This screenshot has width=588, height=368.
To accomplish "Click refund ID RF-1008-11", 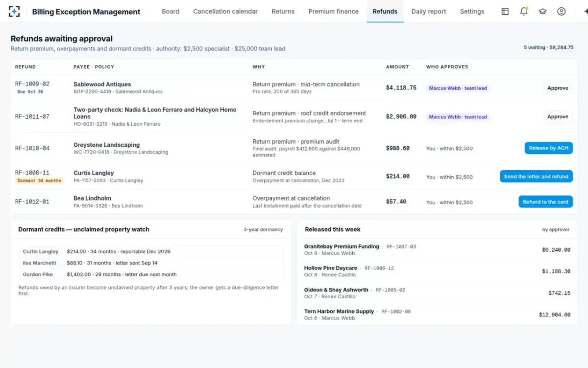I will coord(32,173).
